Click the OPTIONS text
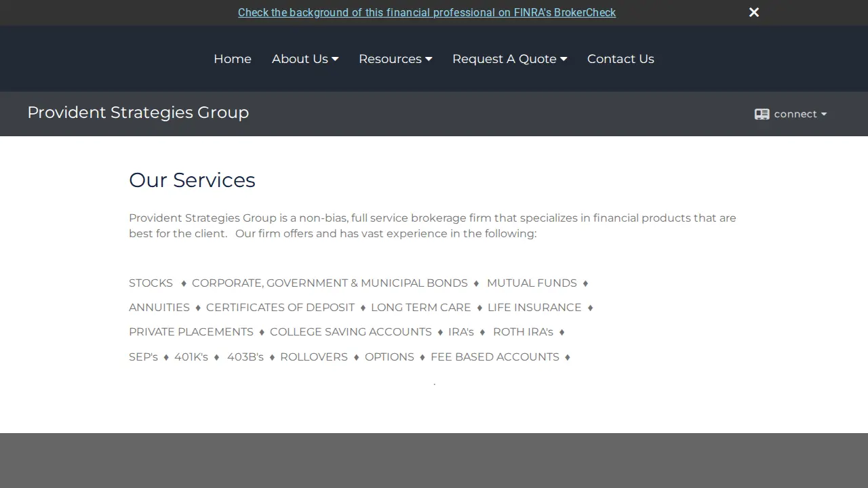 point(389,357)
